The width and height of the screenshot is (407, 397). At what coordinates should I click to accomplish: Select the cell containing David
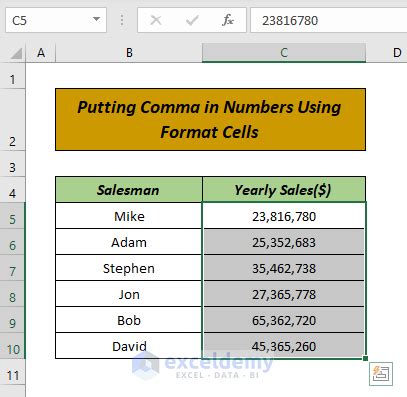coord(129,346)
